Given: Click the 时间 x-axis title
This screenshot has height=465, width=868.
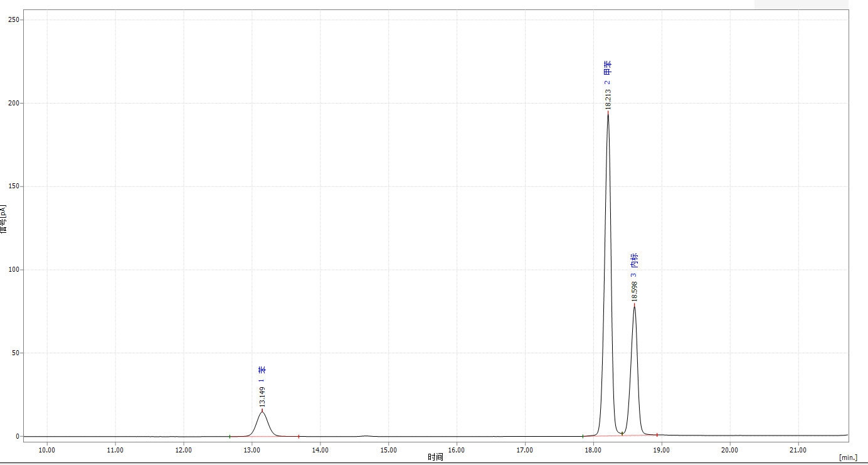Looking at the screenshot, I should 435,457.
